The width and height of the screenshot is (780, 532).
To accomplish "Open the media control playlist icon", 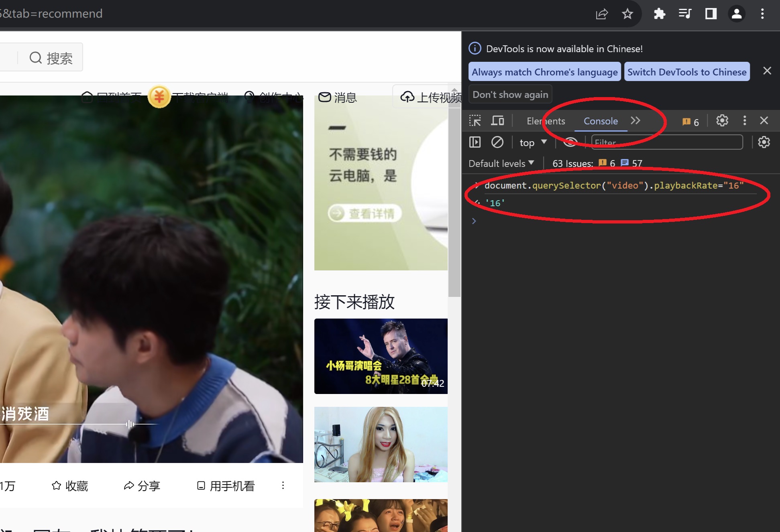I will pos(685,14).
